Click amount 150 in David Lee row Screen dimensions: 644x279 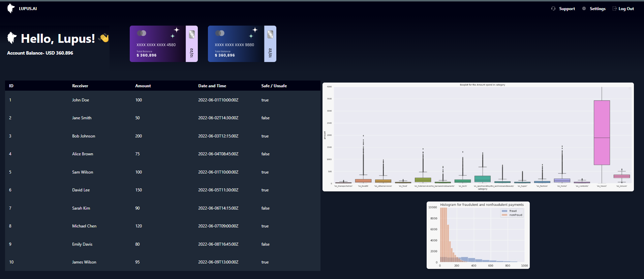point(139,190)
